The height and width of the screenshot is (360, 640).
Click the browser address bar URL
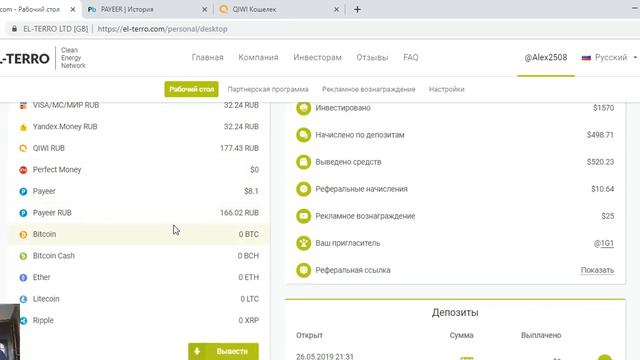[x=162, y=29]
